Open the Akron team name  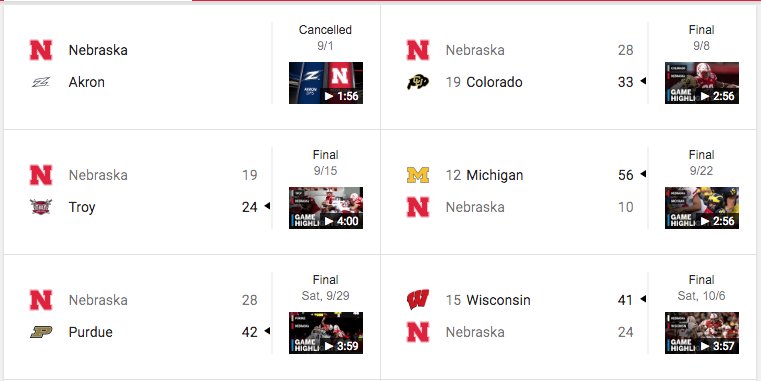[86, 82]
